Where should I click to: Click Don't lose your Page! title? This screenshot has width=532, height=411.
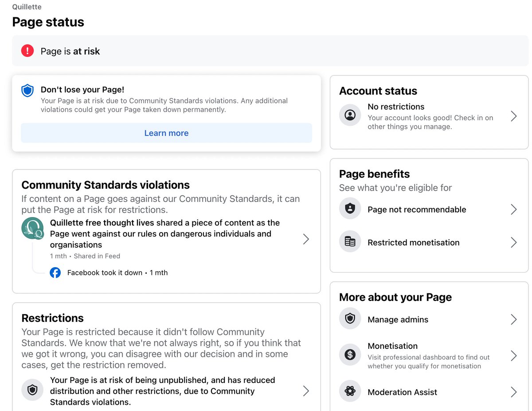(82, 89)
